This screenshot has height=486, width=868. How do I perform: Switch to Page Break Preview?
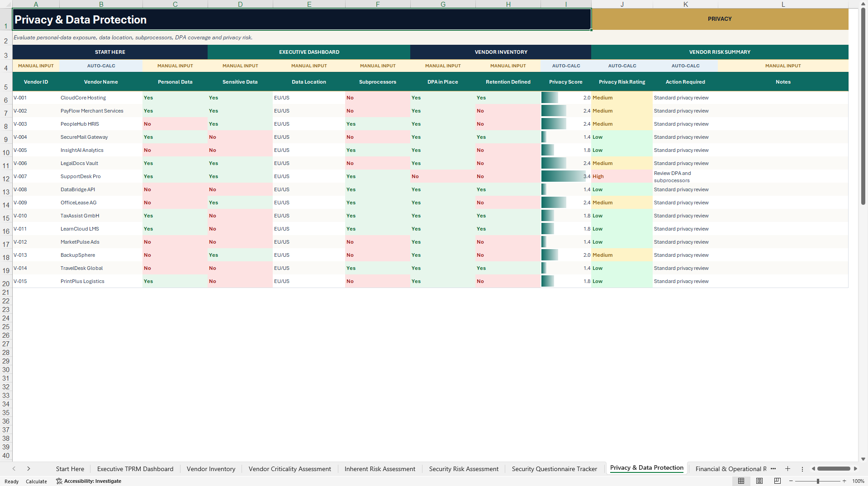click(x=778, y=481)
